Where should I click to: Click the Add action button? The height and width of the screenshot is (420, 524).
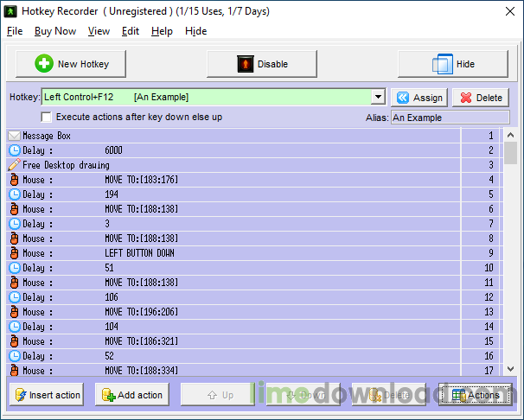click(x=131, y=395)
